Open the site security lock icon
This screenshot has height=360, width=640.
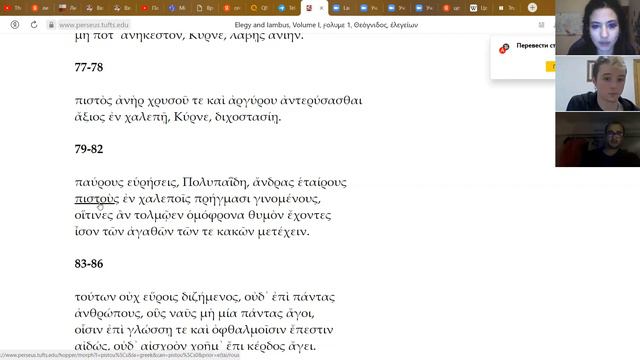pos(51,25)
